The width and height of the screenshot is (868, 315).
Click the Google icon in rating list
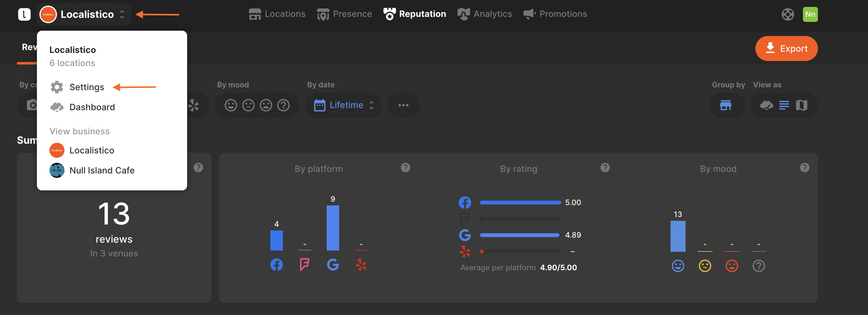coord(465,235)
